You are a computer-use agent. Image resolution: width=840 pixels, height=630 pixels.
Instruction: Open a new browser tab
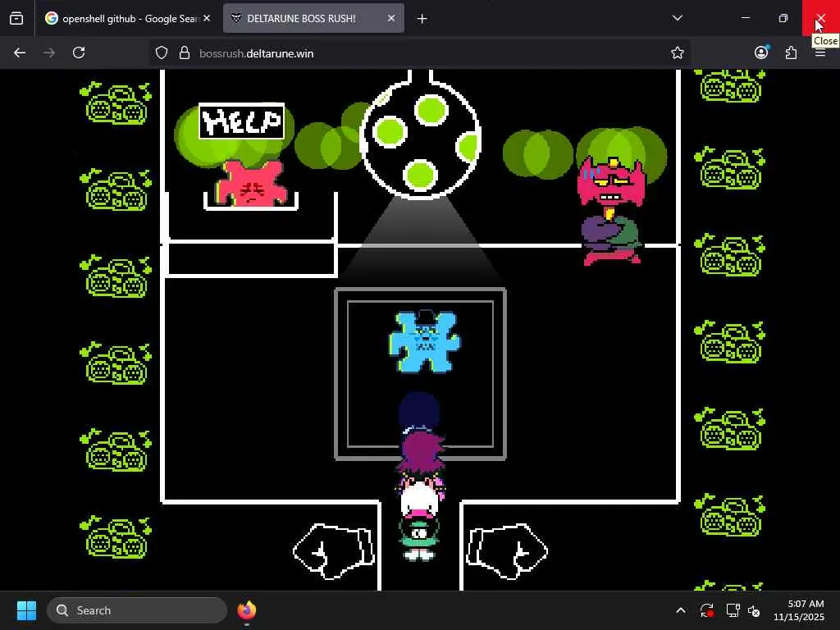(x=422, y=19)
